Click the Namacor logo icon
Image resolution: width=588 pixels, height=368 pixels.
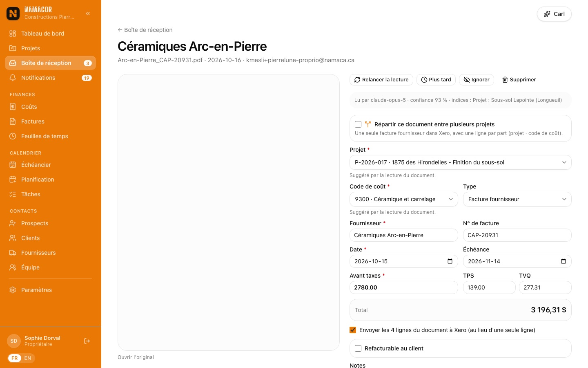[x=13, y=13]
